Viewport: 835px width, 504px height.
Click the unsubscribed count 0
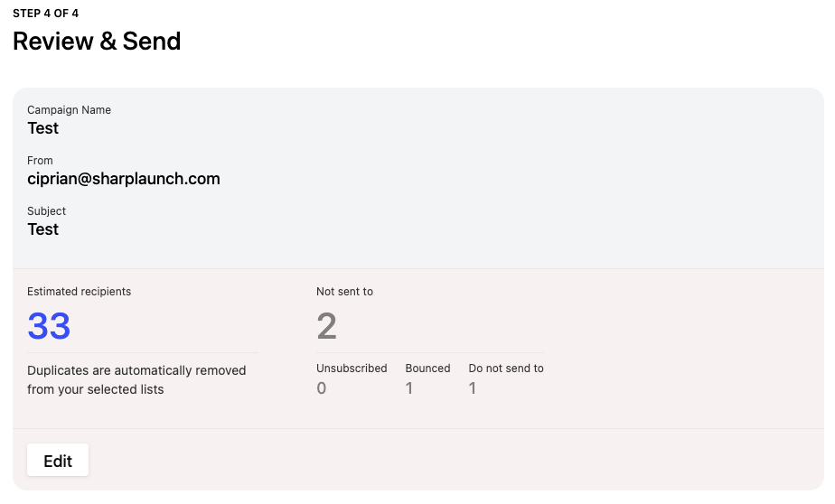pyautogui.click(x=322, y=388)
